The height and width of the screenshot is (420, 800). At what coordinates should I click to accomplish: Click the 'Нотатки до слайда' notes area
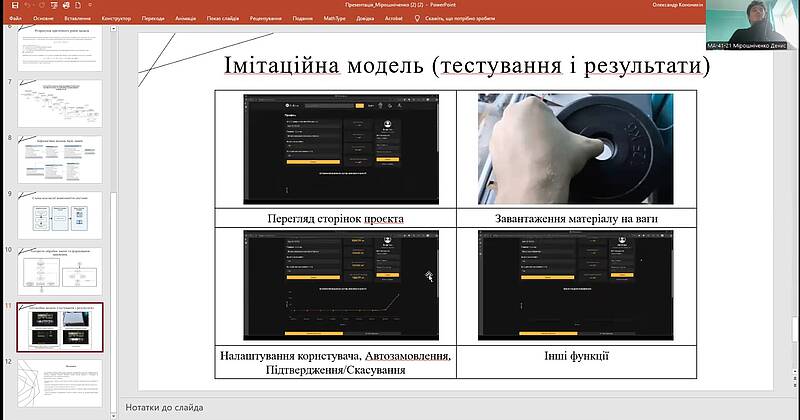coord(164,407)
